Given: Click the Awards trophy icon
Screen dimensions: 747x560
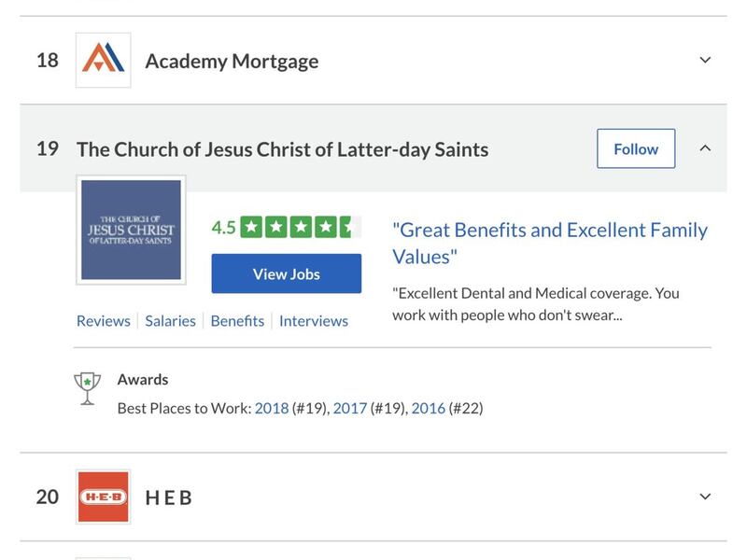Looking at the screenshot, I should pos(85,385).
